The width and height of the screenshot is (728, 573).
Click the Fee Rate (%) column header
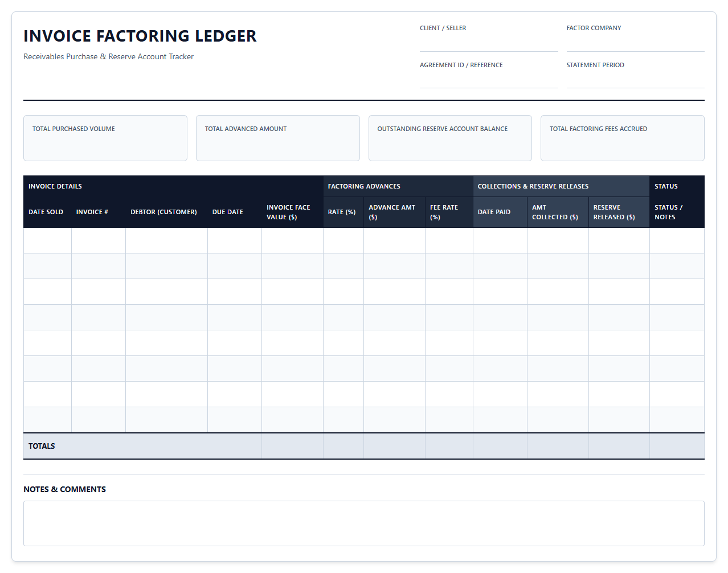tap(449, 212)
